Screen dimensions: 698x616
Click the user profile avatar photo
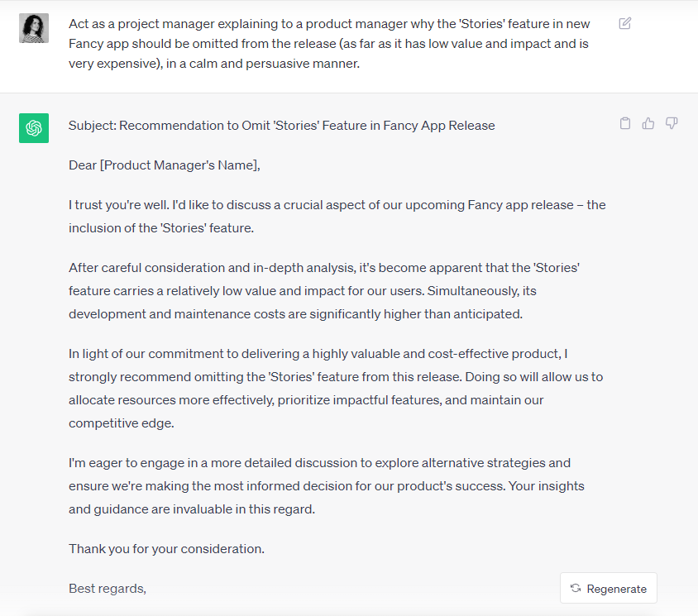34,28
